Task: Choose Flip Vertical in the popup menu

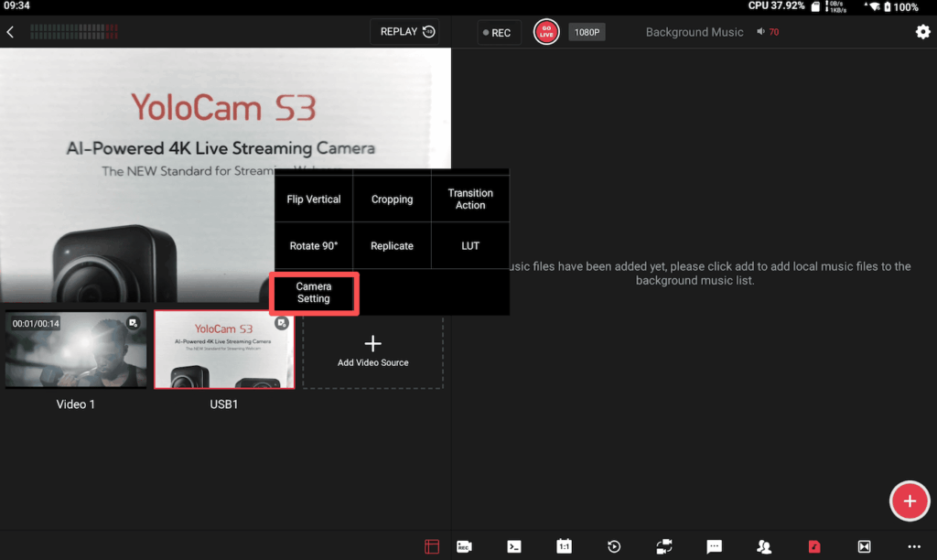Action: 314,199
